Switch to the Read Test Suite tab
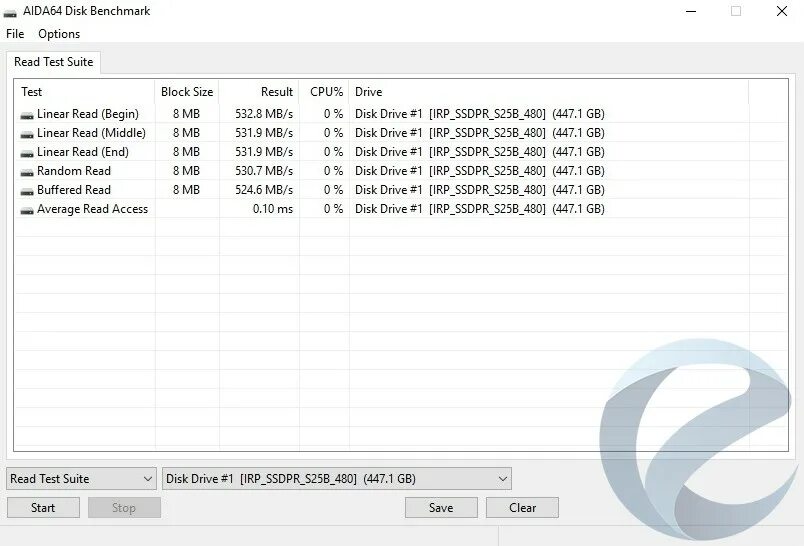This screenshot has width=804, height=546. point(53,62)
